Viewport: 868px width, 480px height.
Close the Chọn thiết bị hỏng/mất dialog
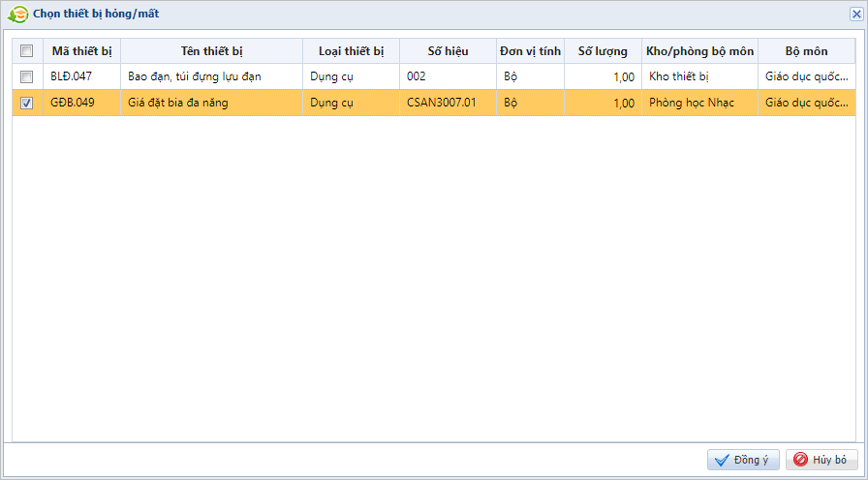(x=856, y=15)
